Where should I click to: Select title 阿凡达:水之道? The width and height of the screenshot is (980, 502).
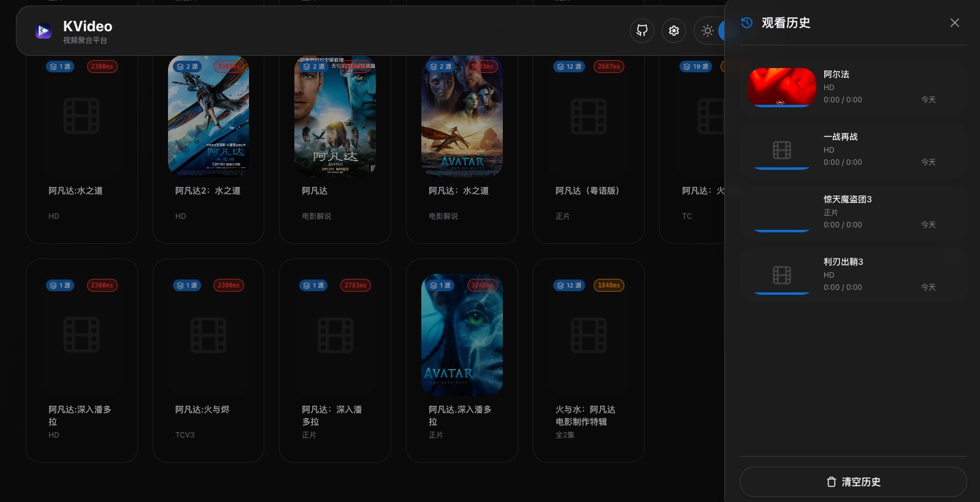(75, 191)
